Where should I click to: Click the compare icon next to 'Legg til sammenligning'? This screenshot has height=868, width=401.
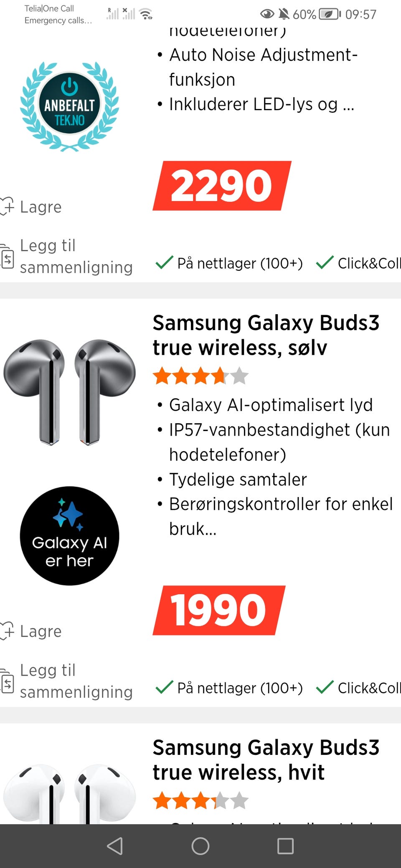[x=8, y=683]
